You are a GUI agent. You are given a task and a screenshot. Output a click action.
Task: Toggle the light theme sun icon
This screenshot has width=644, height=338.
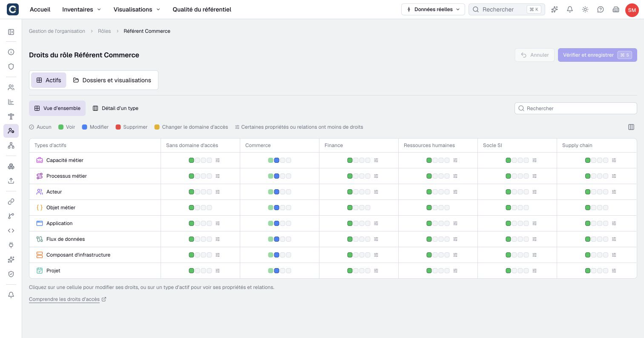coord(585,9)
